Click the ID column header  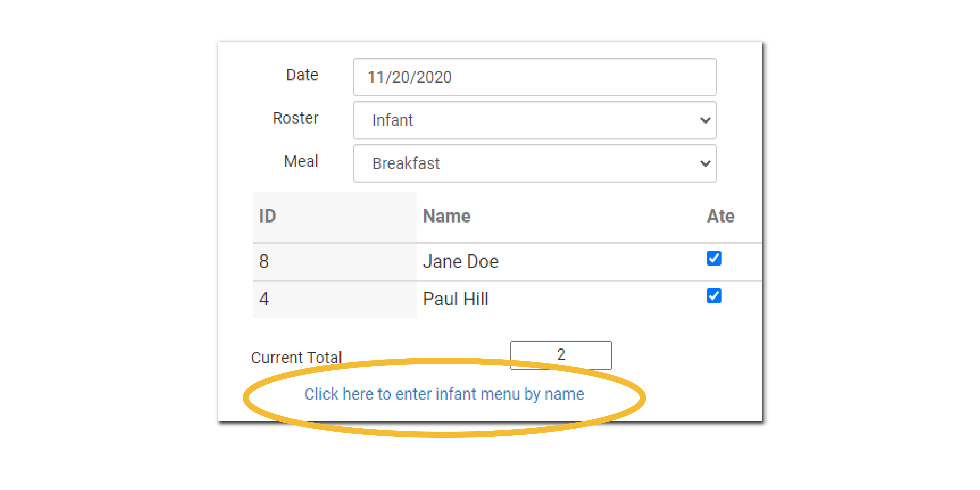267,216
